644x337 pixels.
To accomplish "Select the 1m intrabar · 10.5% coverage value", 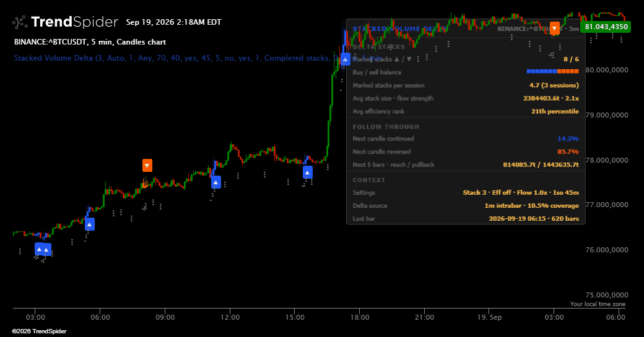I will coord(531,206).
